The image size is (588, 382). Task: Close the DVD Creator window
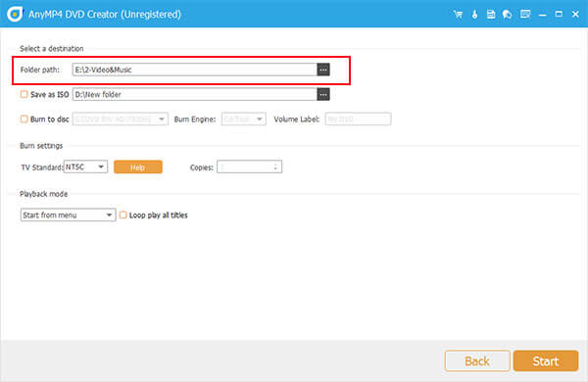click(575, 15)
